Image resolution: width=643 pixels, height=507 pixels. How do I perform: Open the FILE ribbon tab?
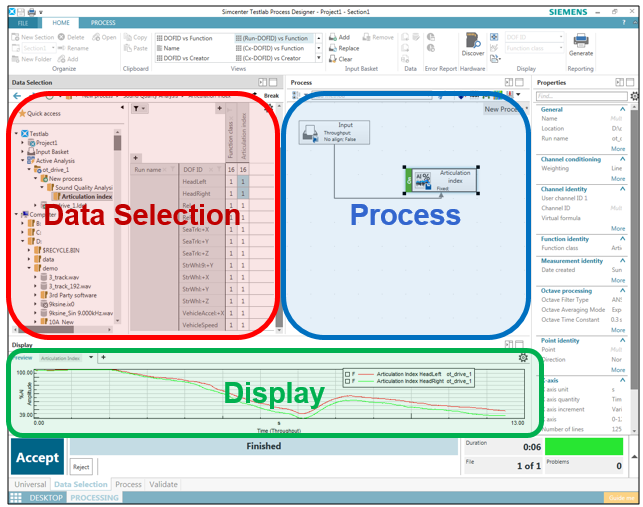point(23,23)
